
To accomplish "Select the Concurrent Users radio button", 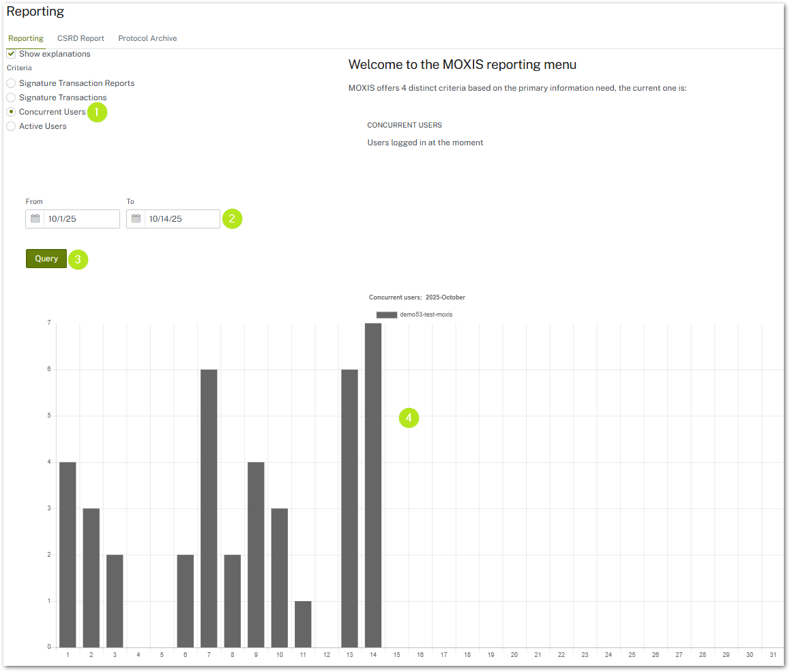I will [11, 112].
